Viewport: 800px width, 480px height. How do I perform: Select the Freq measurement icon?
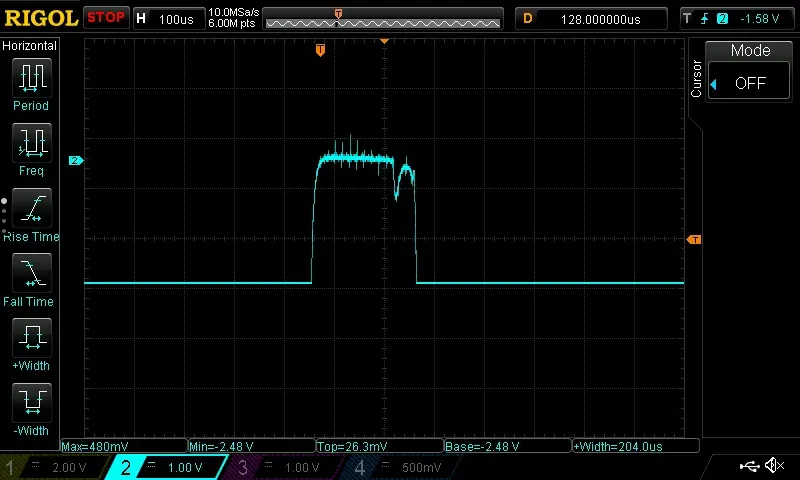click(x=32, y=142)
